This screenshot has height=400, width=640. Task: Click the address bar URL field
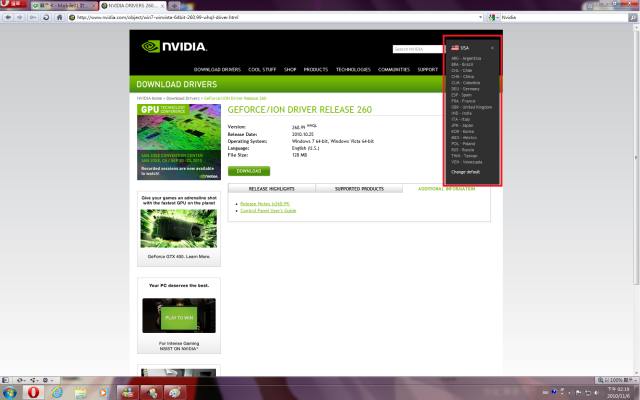tap(276, 18)
